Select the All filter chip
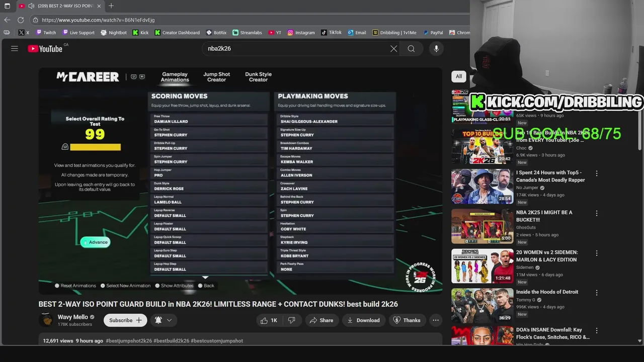 coord(459,76)
